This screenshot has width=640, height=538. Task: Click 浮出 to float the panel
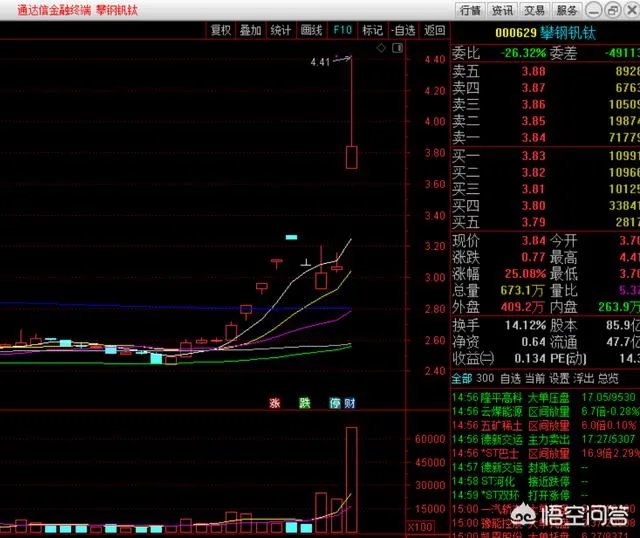click(584, 379)
